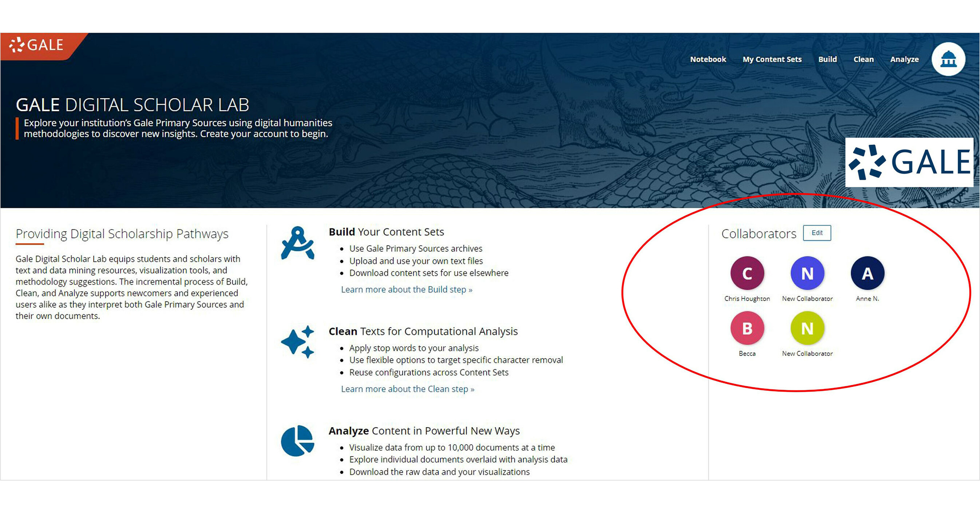The width and height of the screenshot is (980, 513).
Task: Click the Edit button beside Collaborators
Action: (817, 233)
